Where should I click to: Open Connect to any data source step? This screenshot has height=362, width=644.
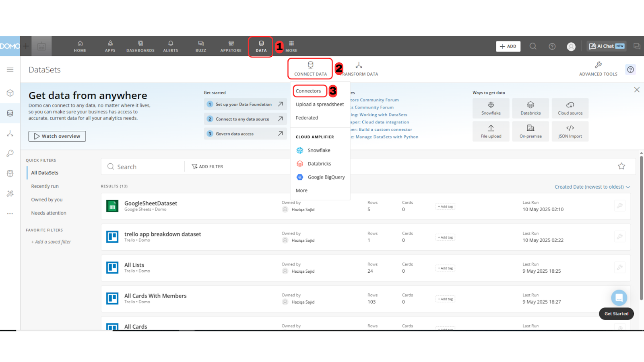click(245, 119)
